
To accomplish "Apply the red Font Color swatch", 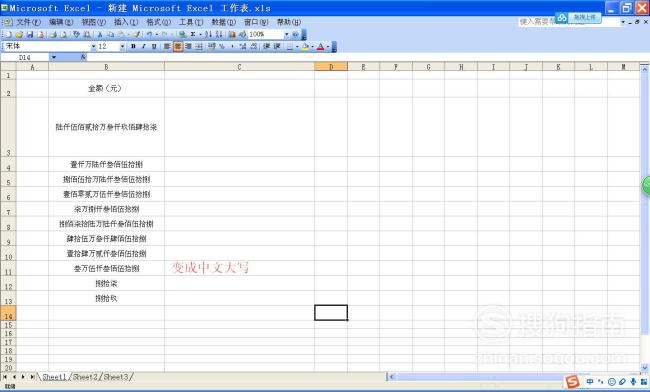I will pyautogui.click(x=320, y=46).
